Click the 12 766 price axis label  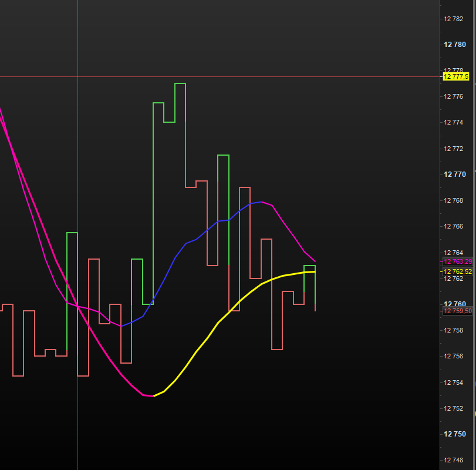point(454,226)
